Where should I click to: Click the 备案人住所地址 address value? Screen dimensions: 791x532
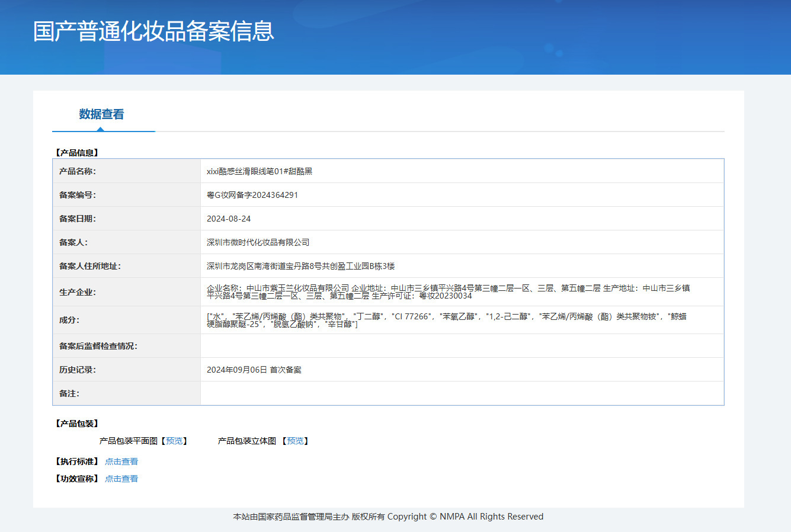pos(300,266)
